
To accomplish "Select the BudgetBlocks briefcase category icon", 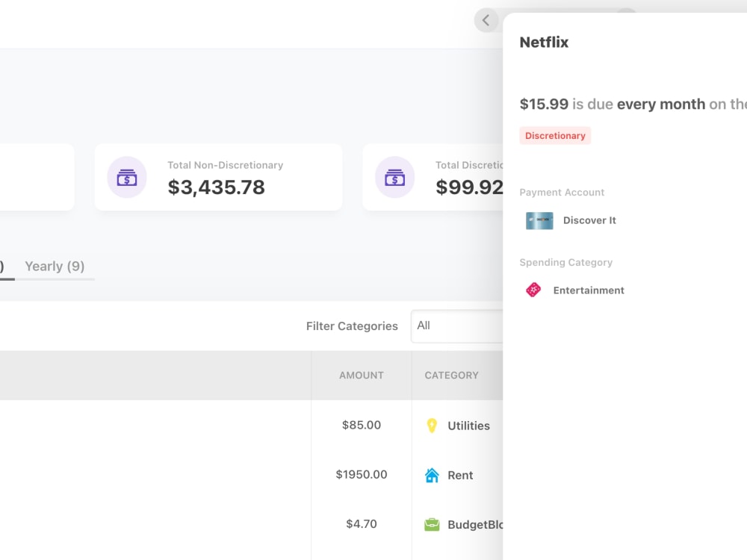I will 432,524.
